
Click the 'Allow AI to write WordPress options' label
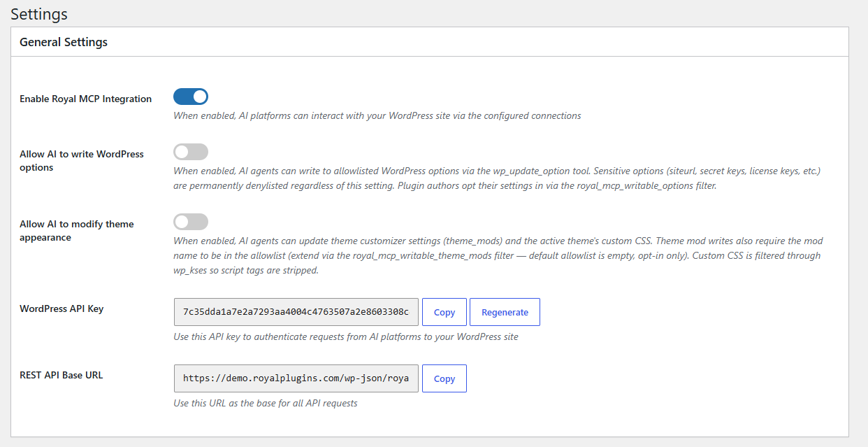tap(82, 161)
